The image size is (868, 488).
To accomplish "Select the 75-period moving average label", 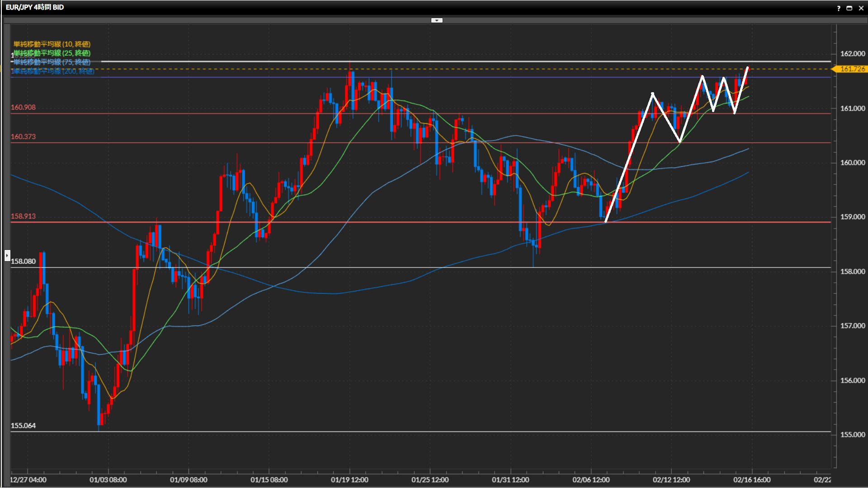I will [x=52, y=62].
